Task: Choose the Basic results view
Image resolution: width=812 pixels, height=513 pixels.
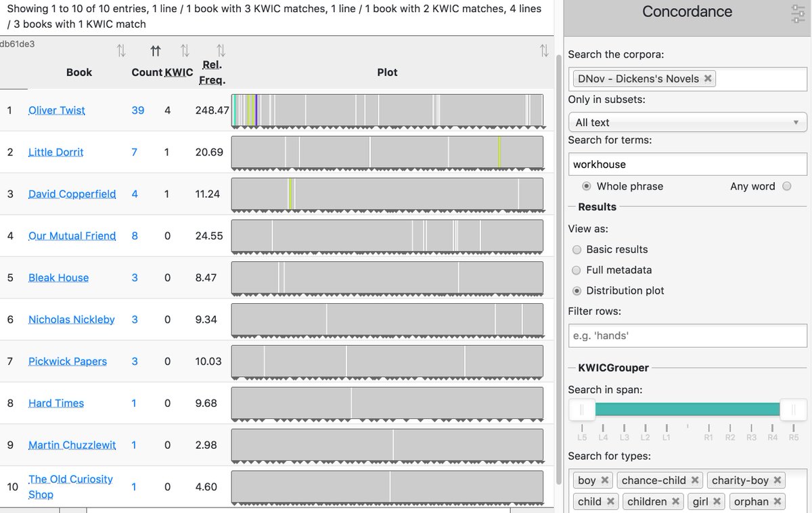Action: [577, 250]
